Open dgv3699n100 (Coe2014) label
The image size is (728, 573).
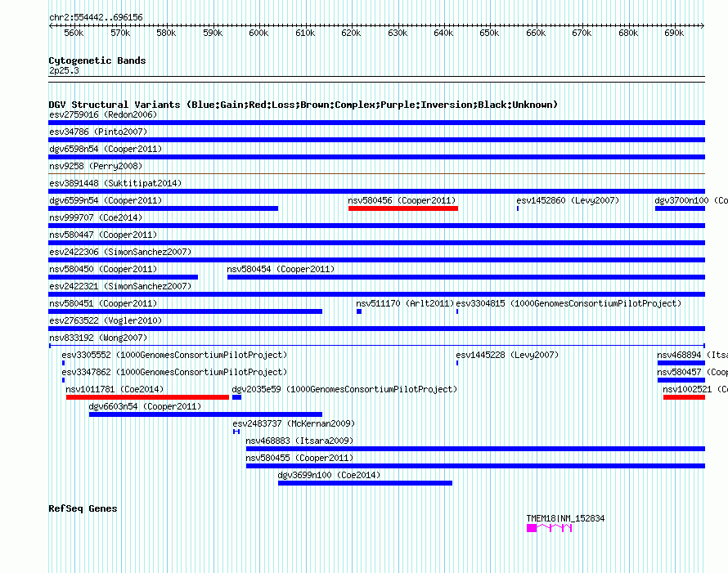coord(329,475)
